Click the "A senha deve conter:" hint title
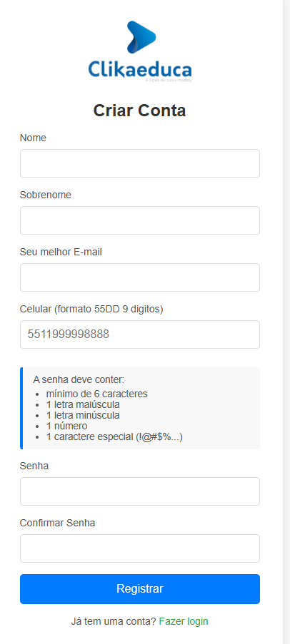290x644 pixels. point(76,379)
